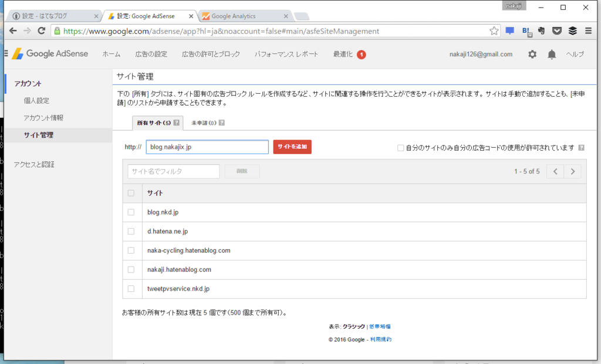Open the 最適化 menu

pos(343,55)
